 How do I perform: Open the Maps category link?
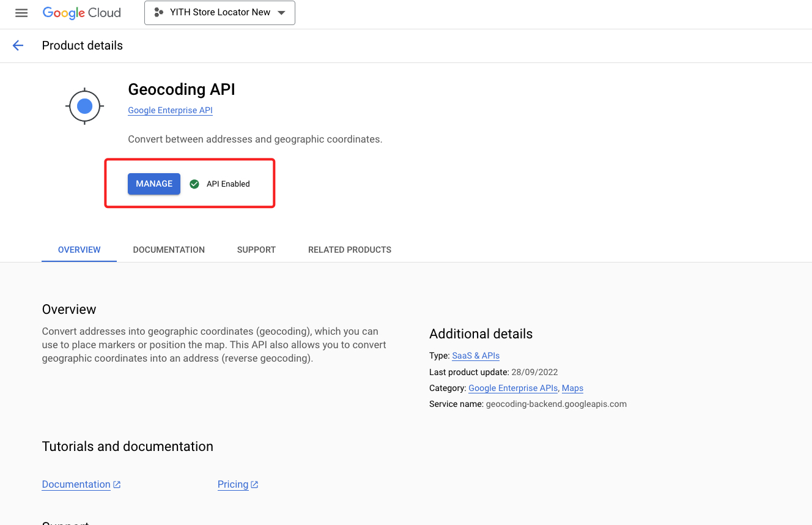[572, 388]
